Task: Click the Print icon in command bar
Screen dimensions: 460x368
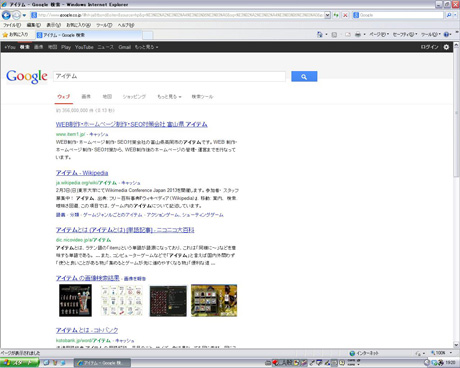Action: coord(358,34)
